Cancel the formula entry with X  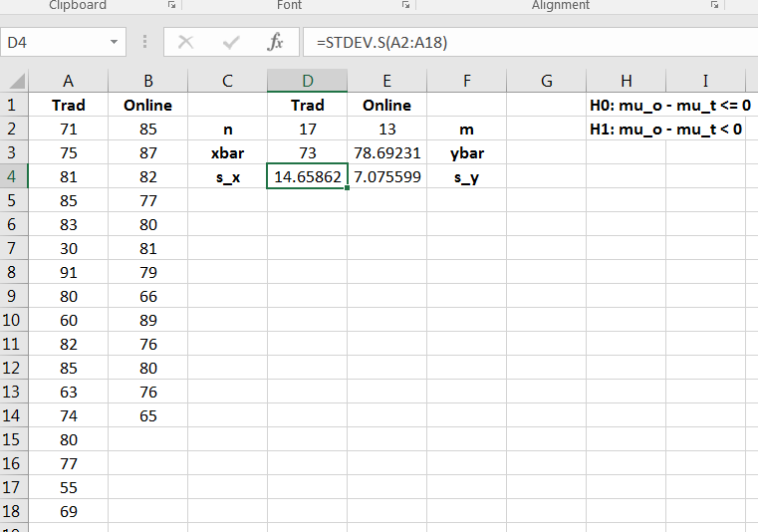(x=185, y=43)
